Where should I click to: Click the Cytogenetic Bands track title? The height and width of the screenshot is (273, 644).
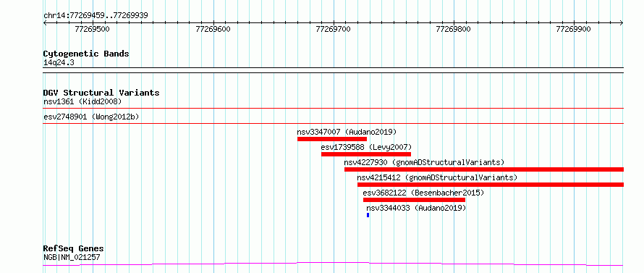86,54
